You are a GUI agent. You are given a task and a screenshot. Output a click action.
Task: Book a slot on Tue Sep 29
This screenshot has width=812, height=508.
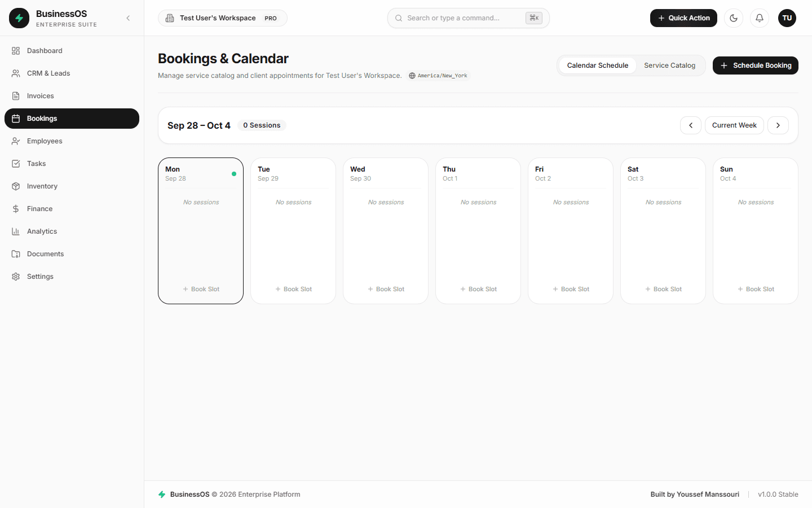pyautogui.click(x=293, y=289)
